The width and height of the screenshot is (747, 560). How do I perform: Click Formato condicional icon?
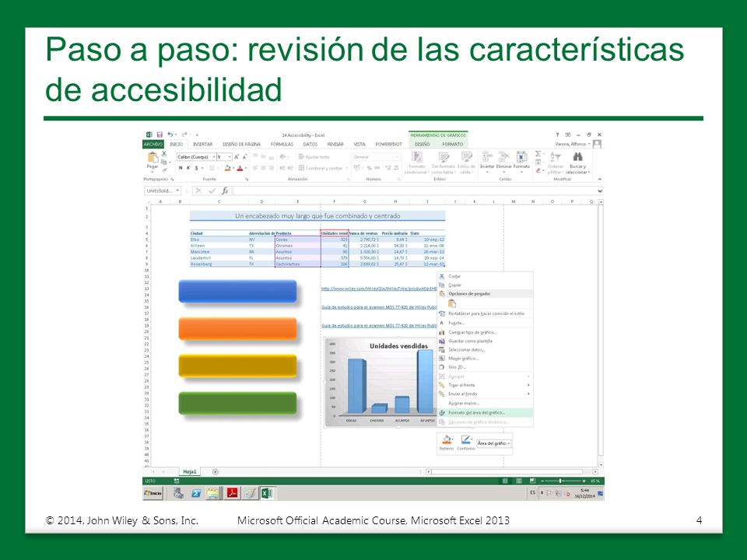(417, 158)
